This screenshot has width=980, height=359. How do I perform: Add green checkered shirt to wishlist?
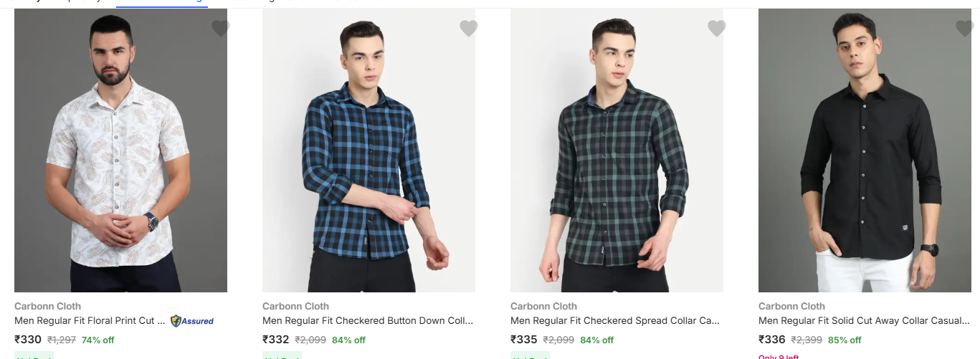click(717, 29)
